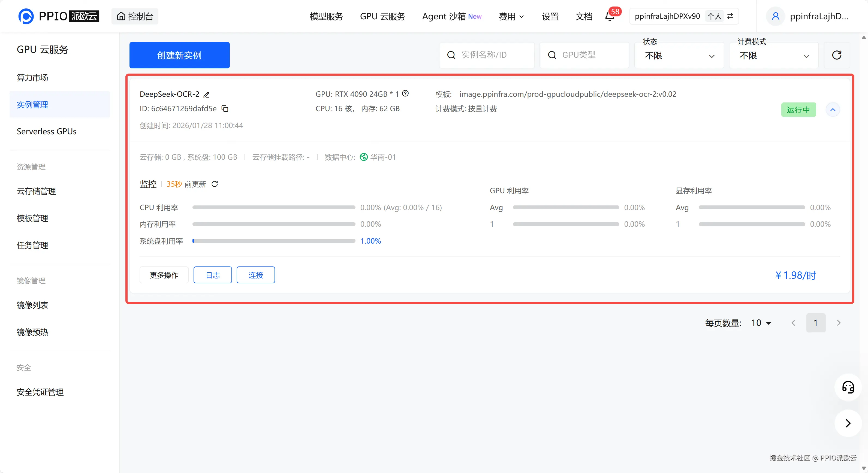The image size is (868, 473).
Task: Click the 创建新实例 button
Action: click(x=179, y=55)
